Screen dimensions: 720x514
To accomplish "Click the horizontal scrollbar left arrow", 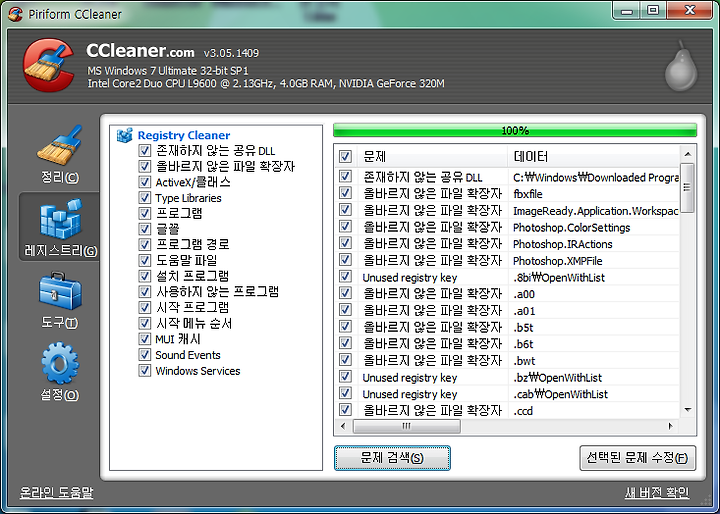I will coord(343,426).
